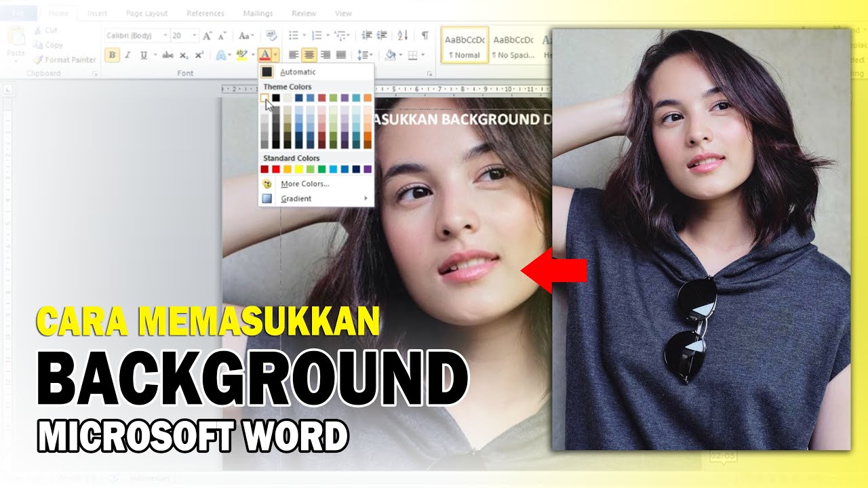Choose Automatic font color
The width and height of the screenshot is (868, 488).
[316, 72]
